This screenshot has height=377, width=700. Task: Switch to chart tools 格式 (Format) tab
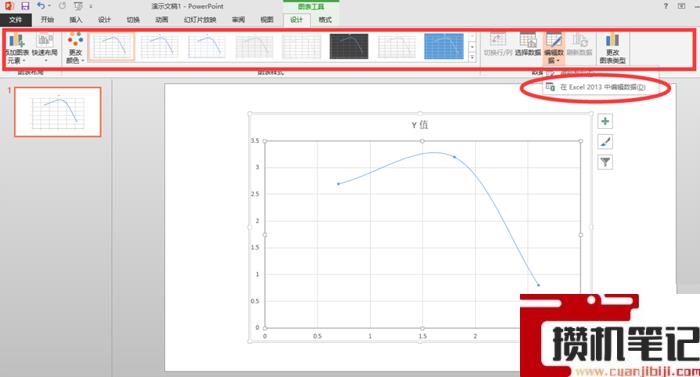[325, 20]
